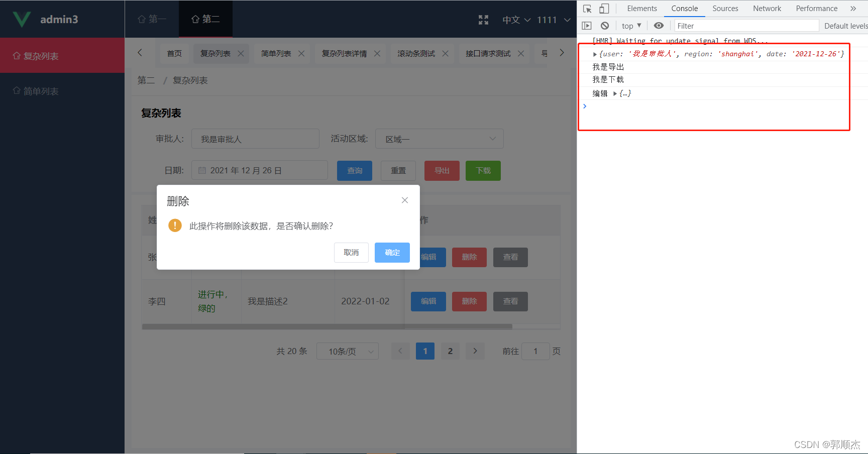Click the green 下载 button

pos(483,171)
